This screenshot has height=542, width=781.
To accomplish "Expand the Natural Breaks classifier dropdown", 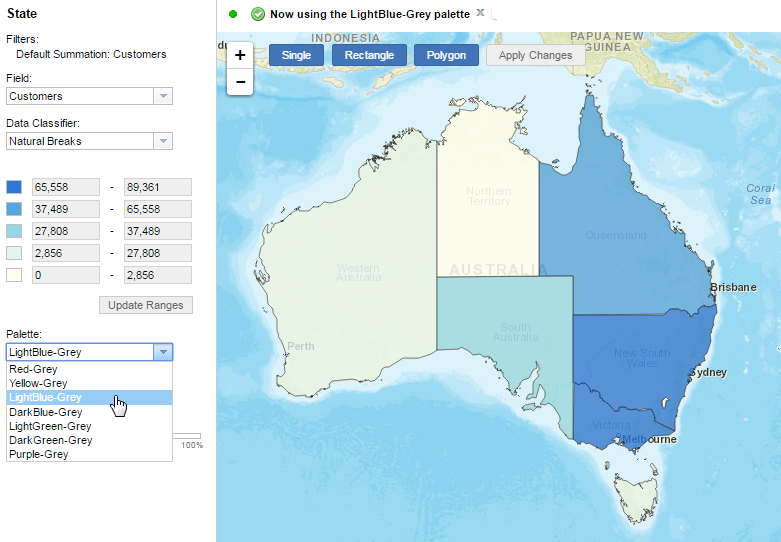I will click(x=162, y=141).
